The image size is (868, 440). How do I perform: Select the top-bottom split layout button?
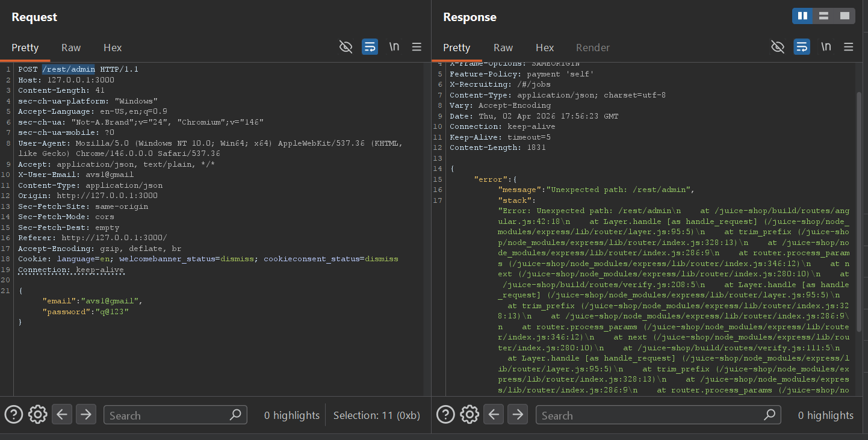pos(823,16)
